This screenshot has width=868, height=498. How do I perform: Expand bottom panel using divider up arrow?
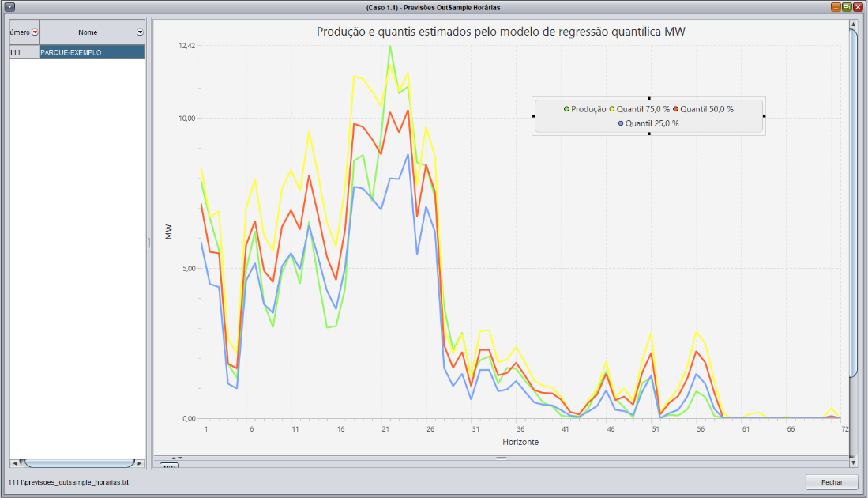174,458
